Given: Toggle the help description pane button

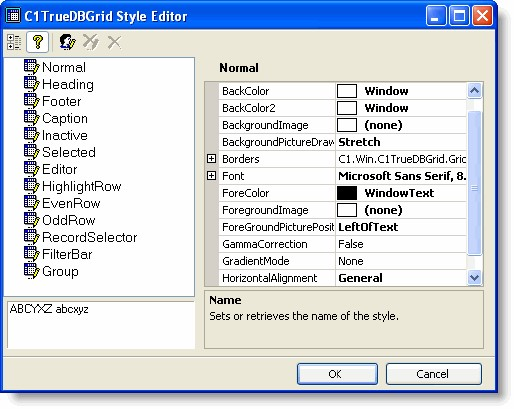Looking at the screenshot, I should coord(38,42).
